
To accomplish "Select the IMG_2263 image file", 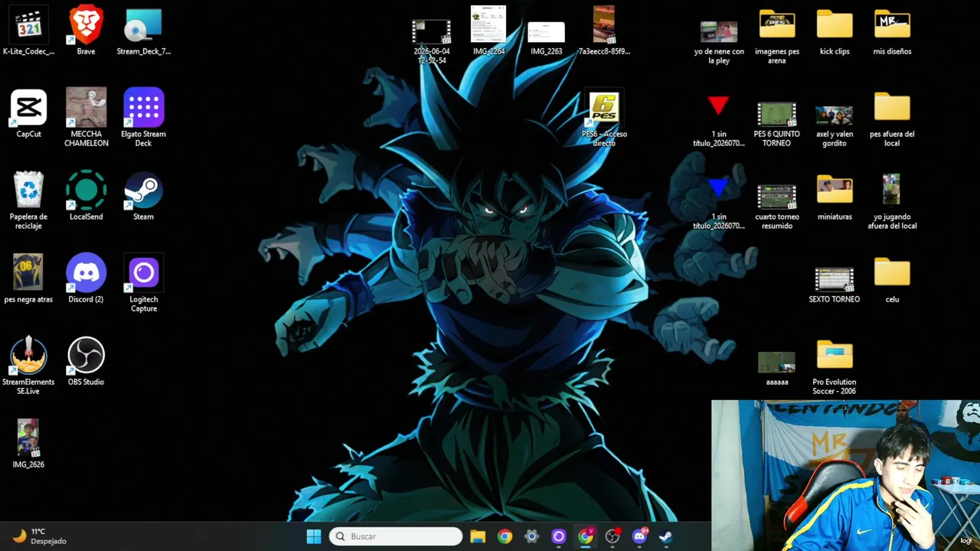I will point(546,38).
